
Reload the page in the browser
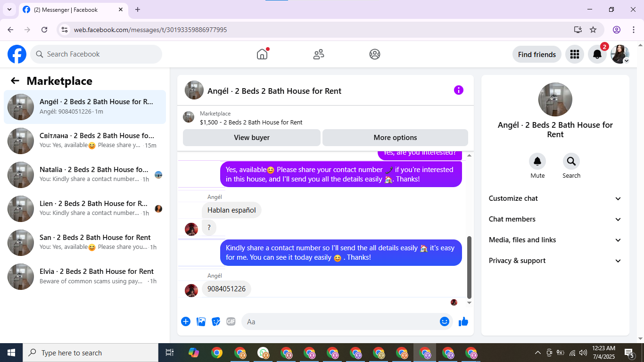(x=44, y=30)
